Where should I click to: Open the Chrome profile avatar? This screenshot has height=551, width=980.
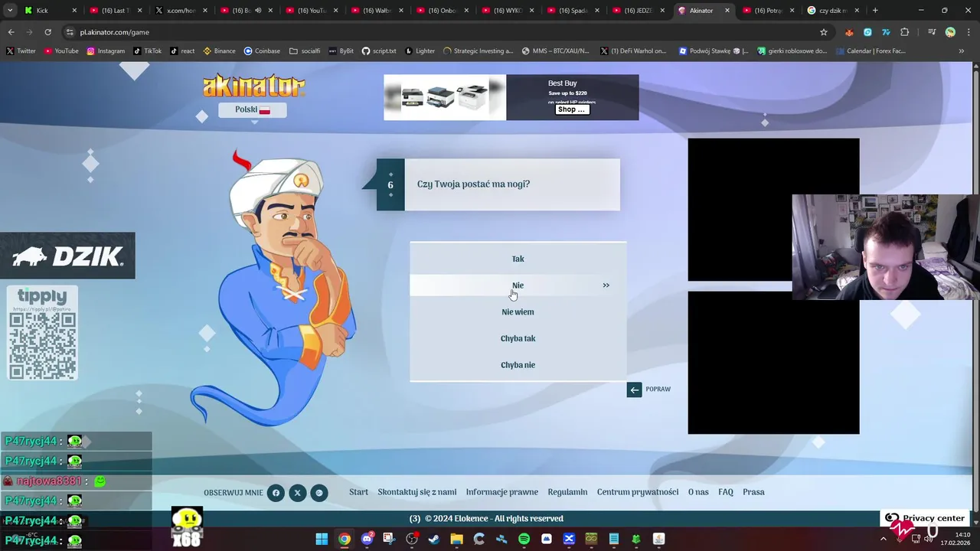(950, 32)
